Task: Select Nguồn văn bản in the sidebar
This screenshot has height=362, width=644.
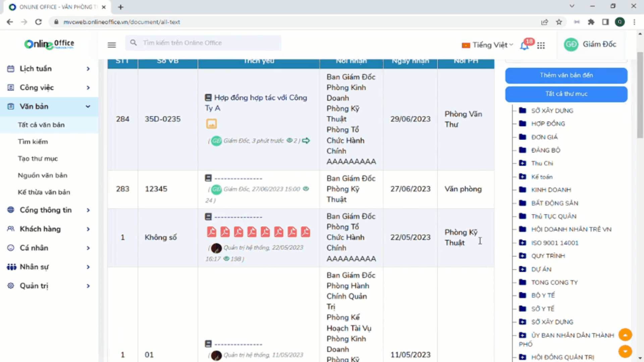Action: (x=43, y=175)
